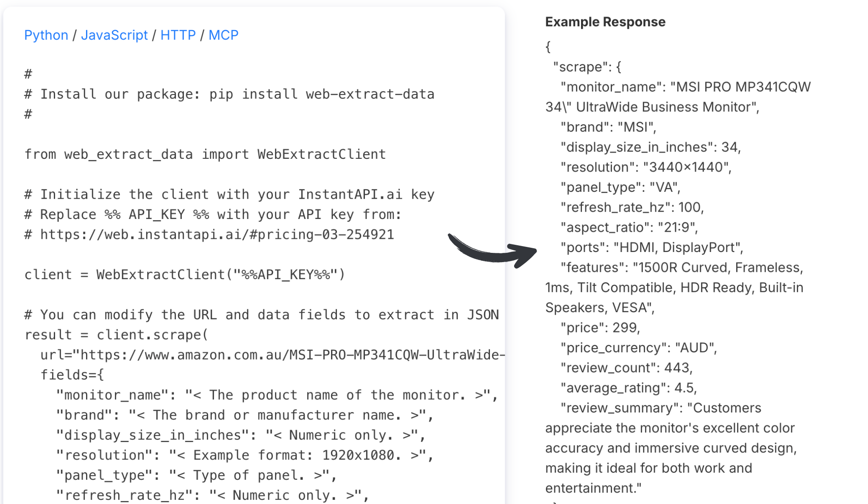This screenshot has height=504, width=868.
Task: Click the pip install web-extract-data comment line
Action: point(229,94)
